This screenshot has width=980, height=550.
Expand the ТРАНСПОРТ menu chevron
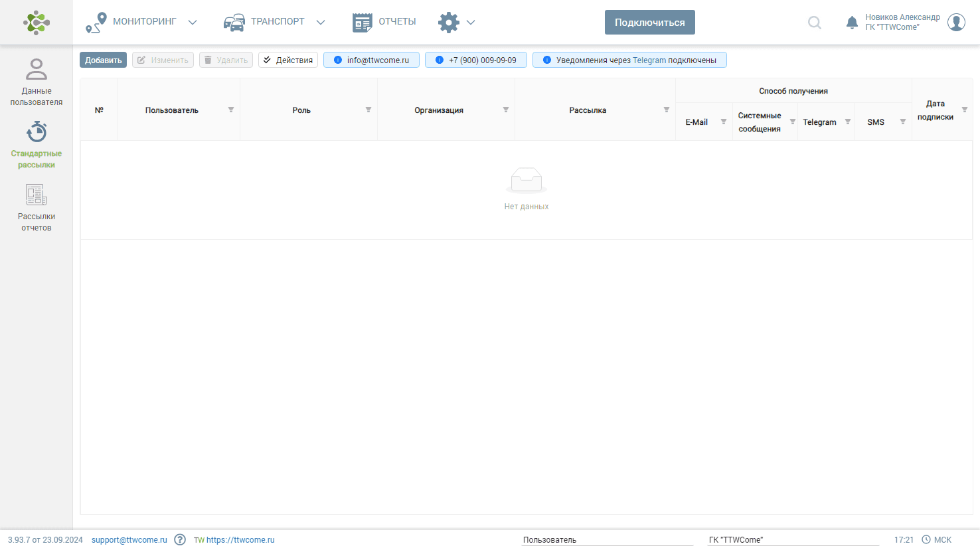(x=321, y=23)
